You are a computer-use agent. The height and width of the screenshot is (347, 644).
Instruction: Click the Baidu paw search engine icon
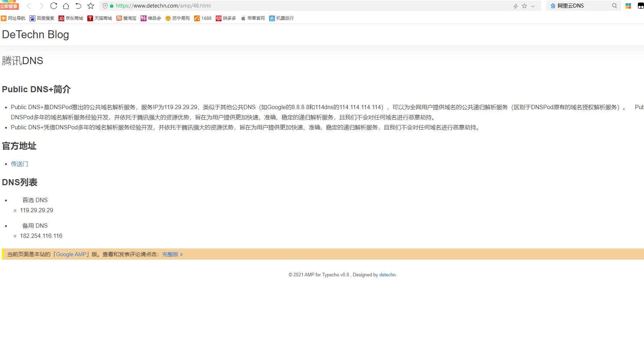pos(553,6)
